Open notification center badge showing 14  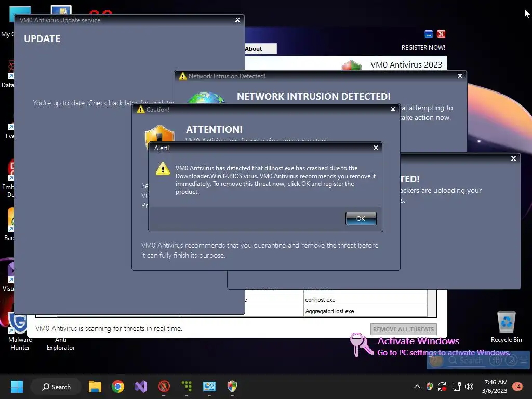517,387
